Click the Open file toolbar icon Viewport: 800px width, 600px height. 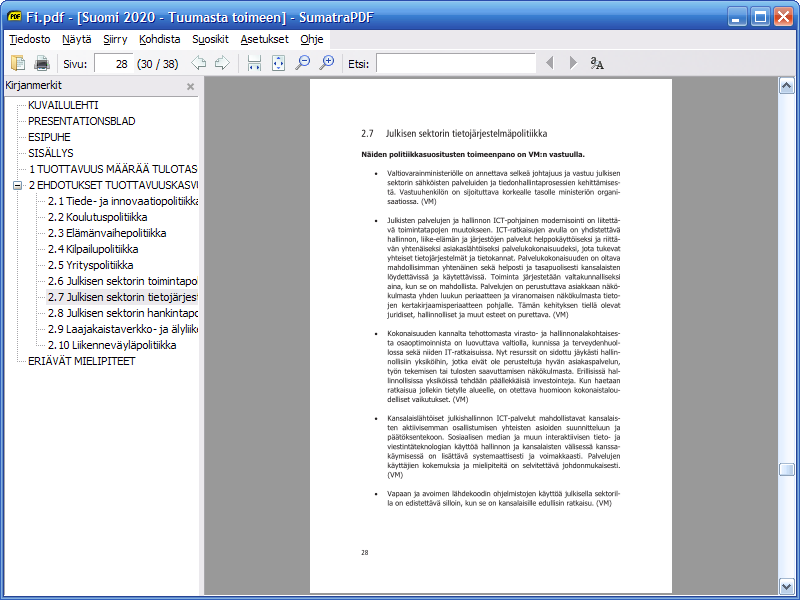point(18,63)
